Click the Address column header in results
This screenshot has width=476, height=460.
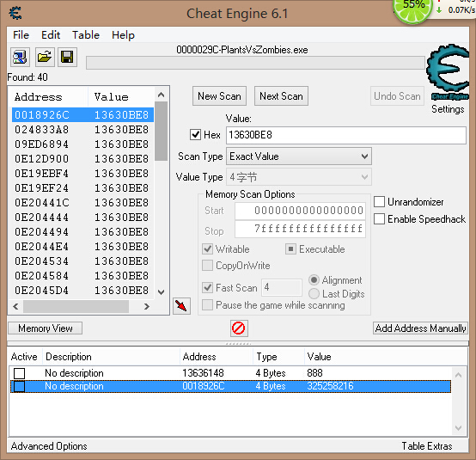click(x=49, y=97)
